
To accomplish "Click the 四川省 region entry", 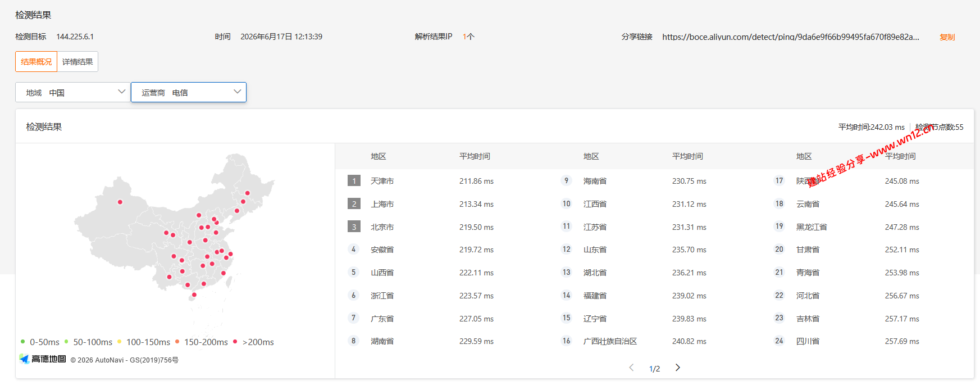I will 808,341.
